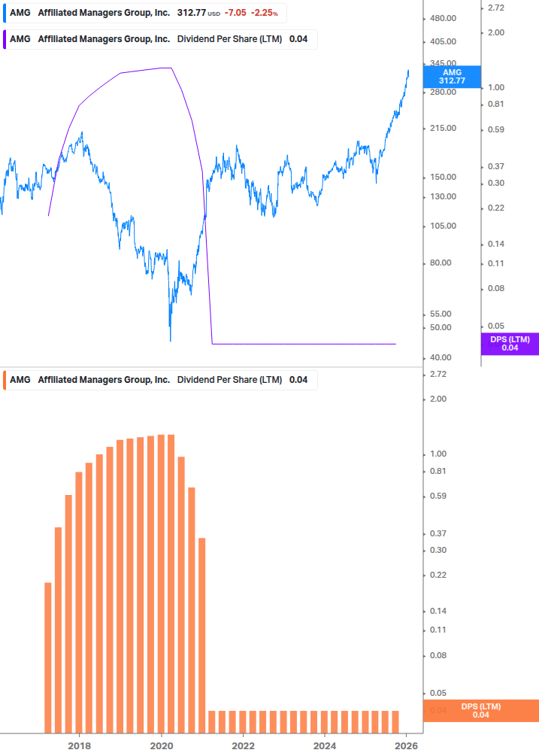Click the 0.22 label on the upper pane DPS axis
This screenshot has width=539, height=756.
pos(496,208)
